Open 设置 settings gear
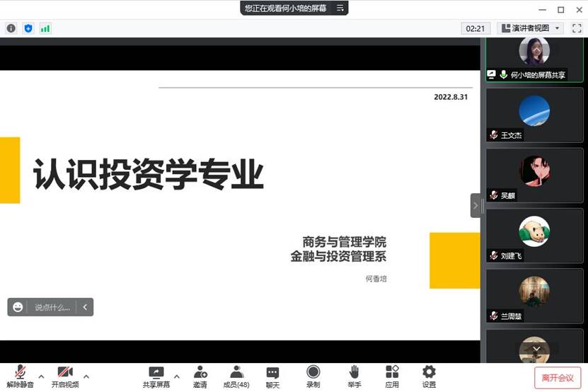The width and height of the screenshot is (588, 392). click(429, 376)
